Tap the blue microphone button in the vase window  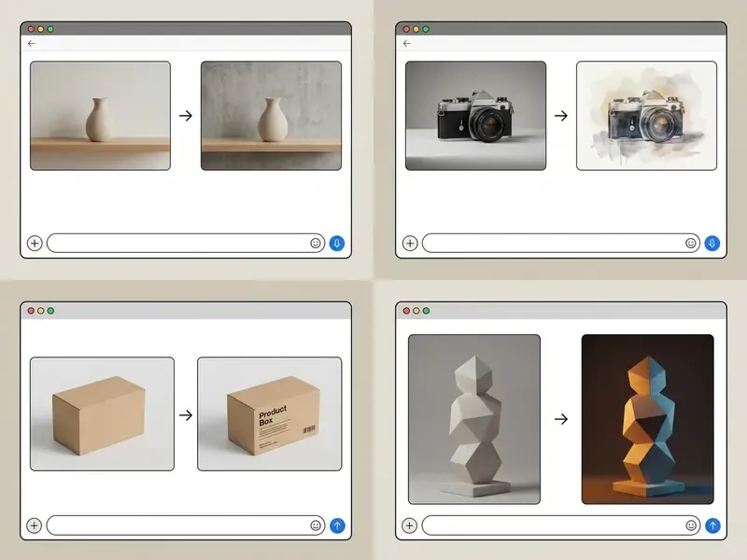click(x=337, y=244)
